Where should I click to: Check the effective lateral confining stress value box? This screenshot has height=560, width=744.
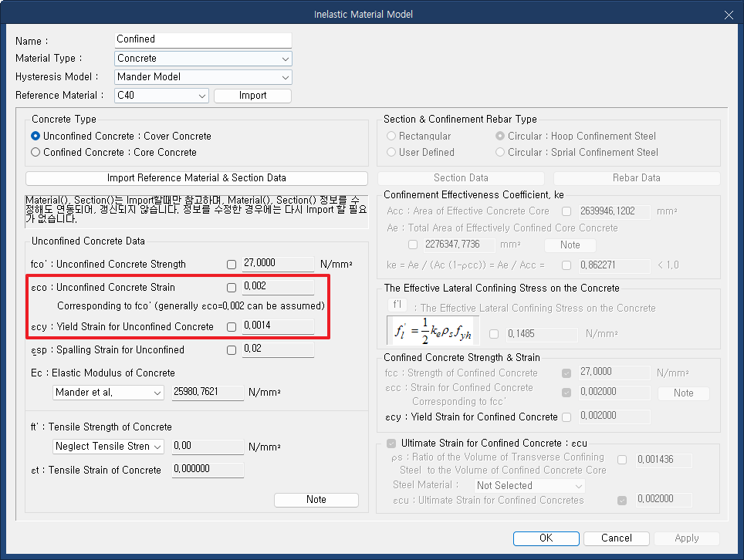494,335
